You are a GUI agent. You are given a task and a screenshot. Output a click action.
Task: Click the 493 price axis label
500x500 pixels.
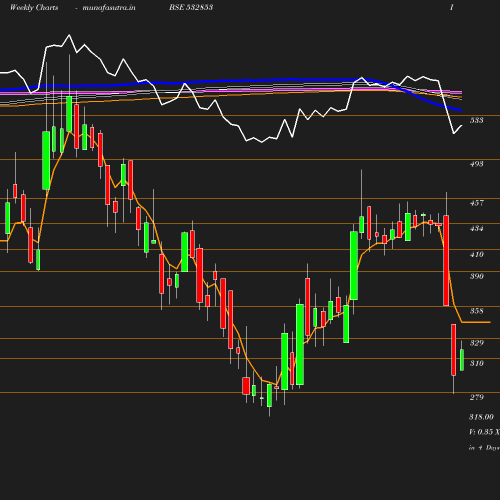pyautogui.click(x=476, y=164)
